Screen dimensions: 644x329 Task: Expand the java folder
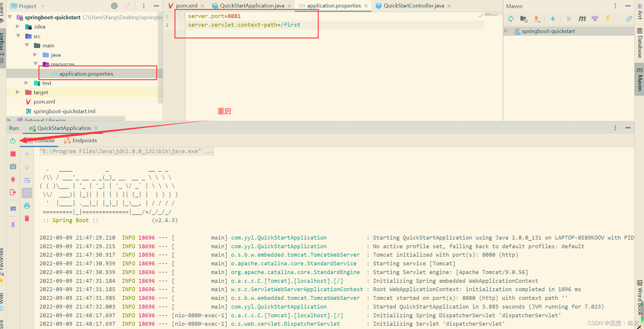[35, 54]
